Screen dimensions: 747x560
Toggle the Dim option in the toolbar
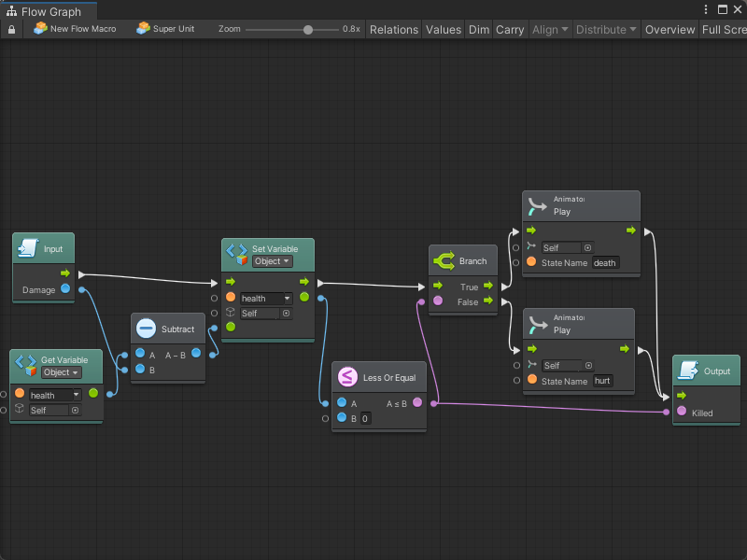pyautogui.click(x=479, y=29)
